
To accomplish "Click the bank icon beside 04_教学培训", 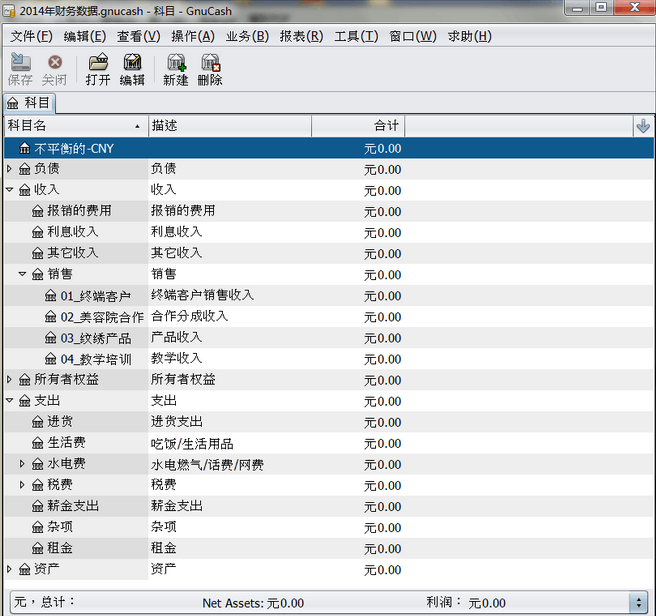I will (x=51, y=359).
